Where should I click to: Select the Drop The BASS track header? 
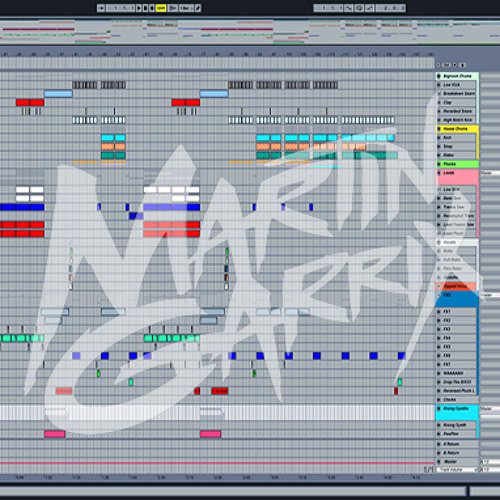(x=456, y=382)
